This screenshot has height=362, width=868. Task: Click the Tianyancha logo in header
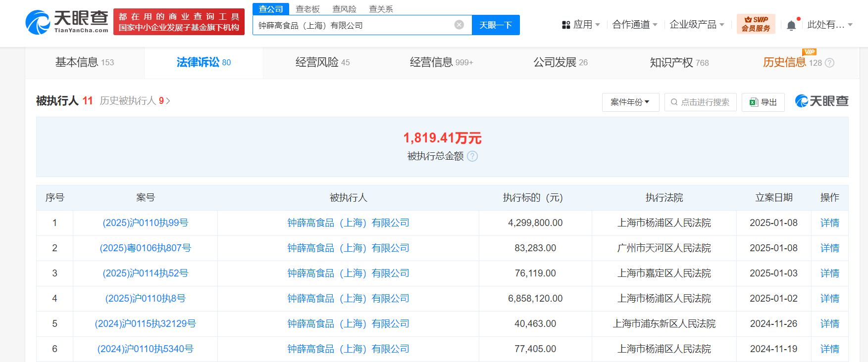pos(67,22)
